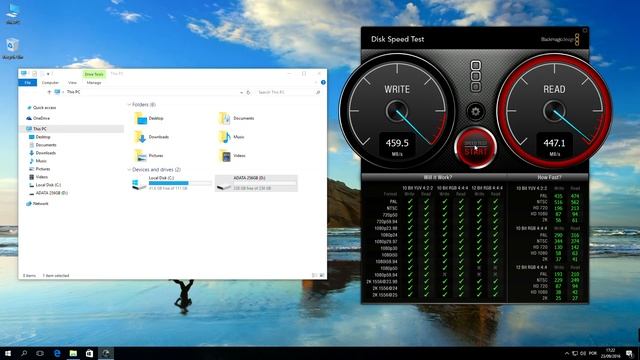640x360 pixels.
Task: Click the Local Disk (C:) usage bar
Action: tap(180, 183)
